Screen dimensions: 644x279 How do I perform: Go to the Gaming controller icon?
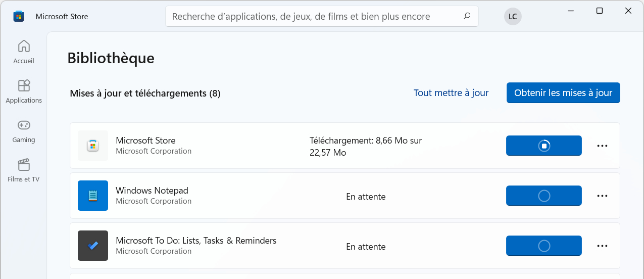coord(24,125)
